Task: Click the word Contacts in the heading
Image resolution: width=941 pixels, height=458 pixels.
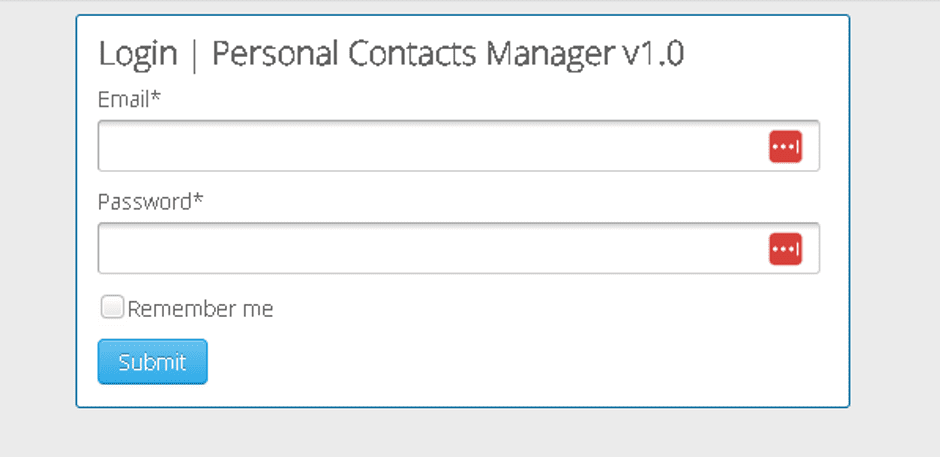Action: pos(412,54)
